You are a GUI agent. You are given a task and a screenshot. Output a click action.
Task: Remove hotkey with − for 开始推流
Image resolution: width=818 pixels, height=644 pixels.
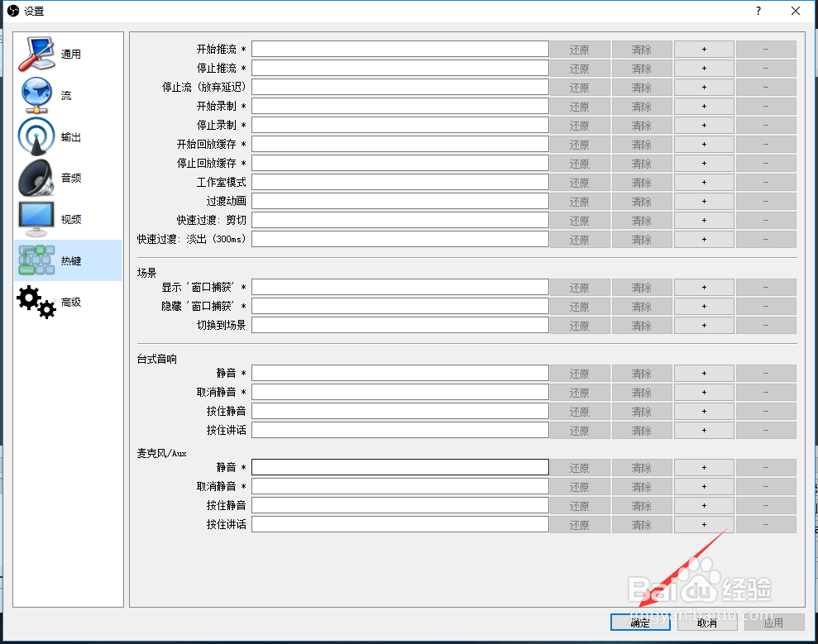click(x=766, y=50)
